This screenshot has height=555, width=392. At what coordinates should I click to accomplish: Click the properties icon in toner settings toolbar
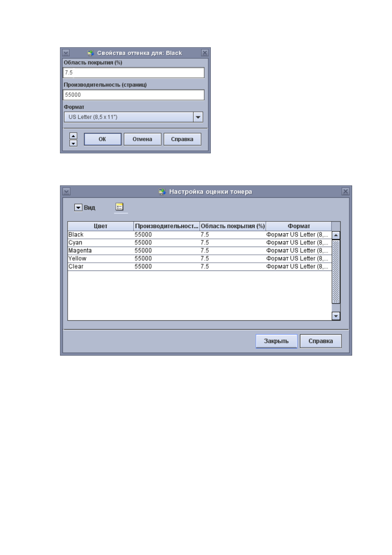point(119,207)
